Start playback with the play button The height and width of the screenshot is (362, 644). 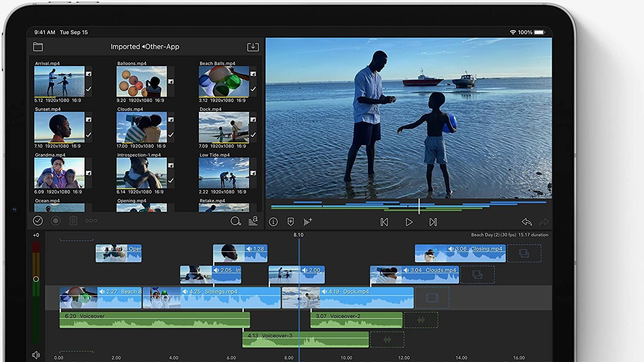point(409,222)
